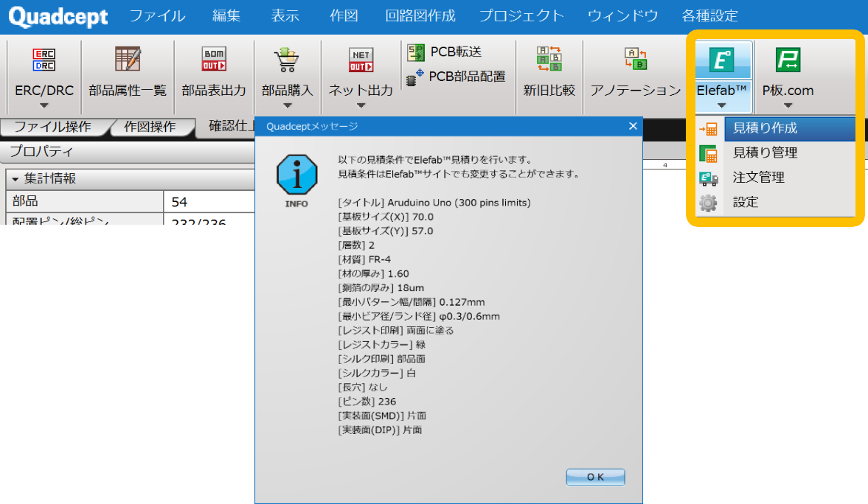868x504 pixels.
Task: Click OK in the Quadcept message dialog
Action: pyautogui.click(x=595, y=477)
